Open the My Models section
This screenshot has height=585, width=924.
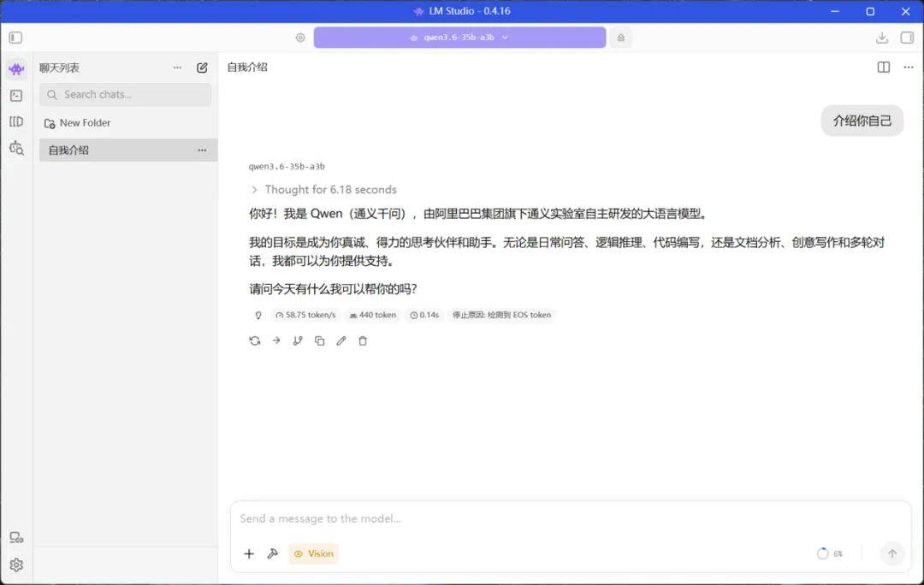click(16, 121)
